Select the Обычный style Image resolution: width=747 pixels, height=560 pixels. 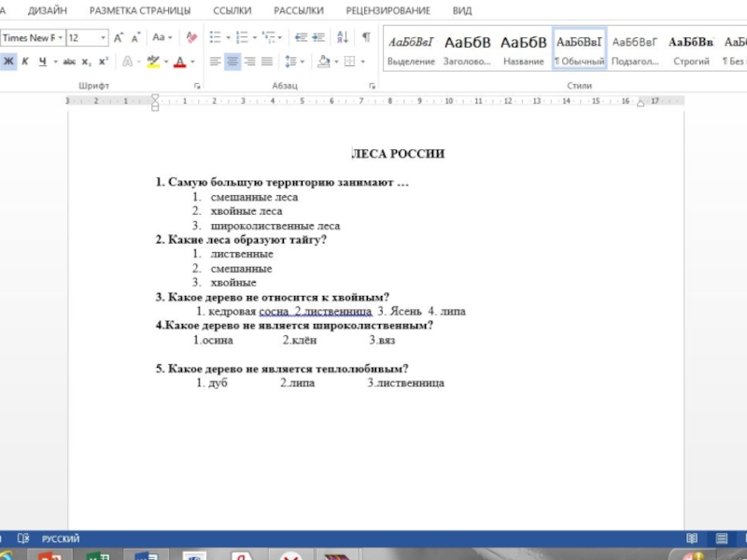tap(579, 49)
